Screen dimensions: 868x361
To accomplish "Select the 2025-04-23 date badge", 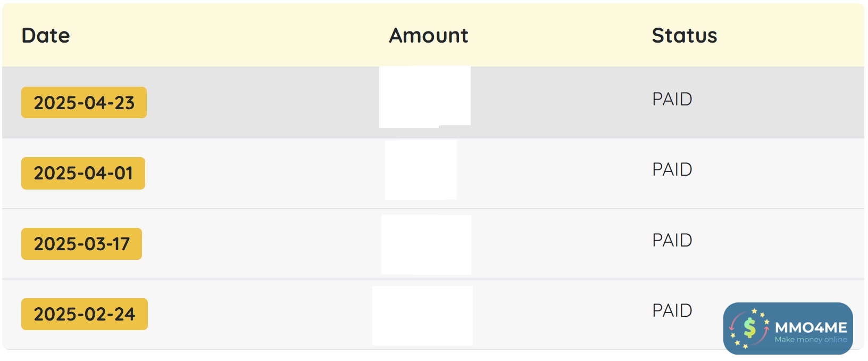I will click(x=84, y=103).
